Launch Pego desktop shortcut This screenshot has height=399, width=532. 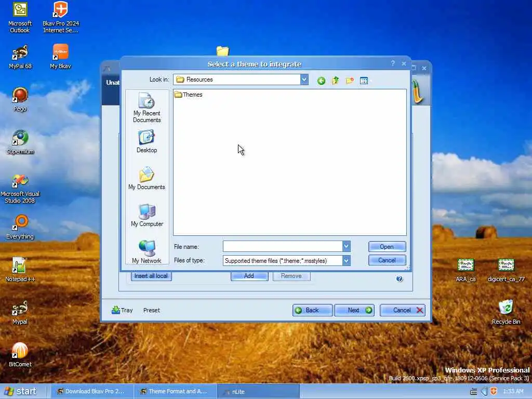20,99
